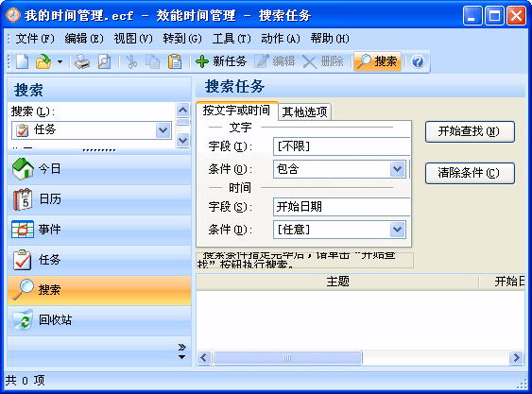Screen dimensions: 532x394
Task: Activate the 搜索 toolbar button
Action: 377,61
